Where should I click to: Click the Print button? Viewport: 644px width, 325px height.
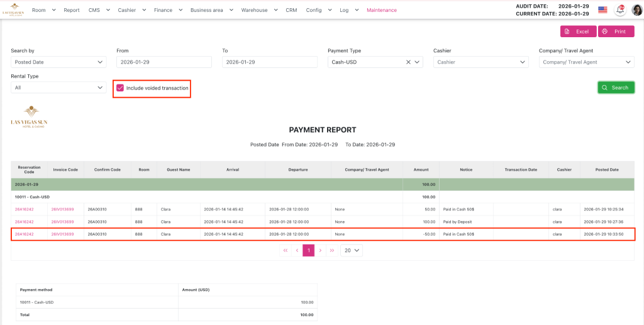616,31
